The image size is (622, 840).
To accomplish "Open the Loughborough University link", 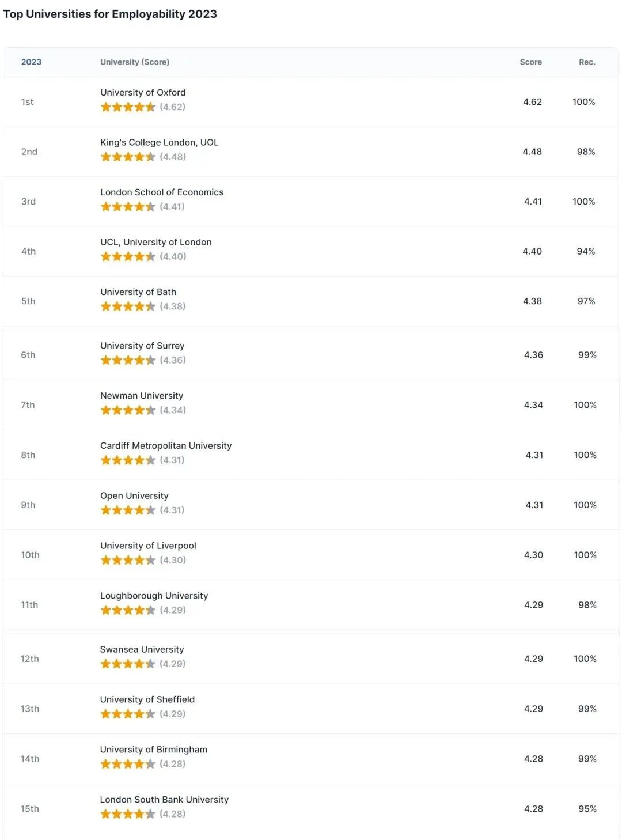I will point(154,596).
